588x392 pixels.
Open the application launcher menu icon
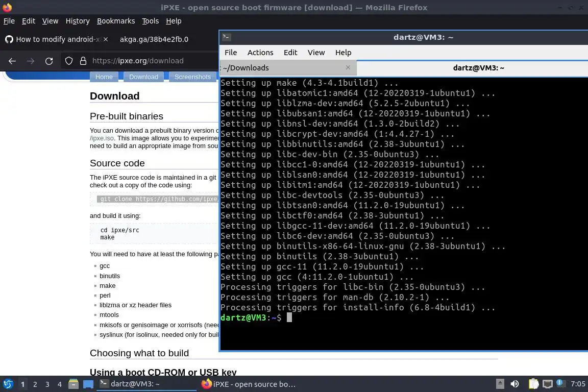[x=8, y=384]
